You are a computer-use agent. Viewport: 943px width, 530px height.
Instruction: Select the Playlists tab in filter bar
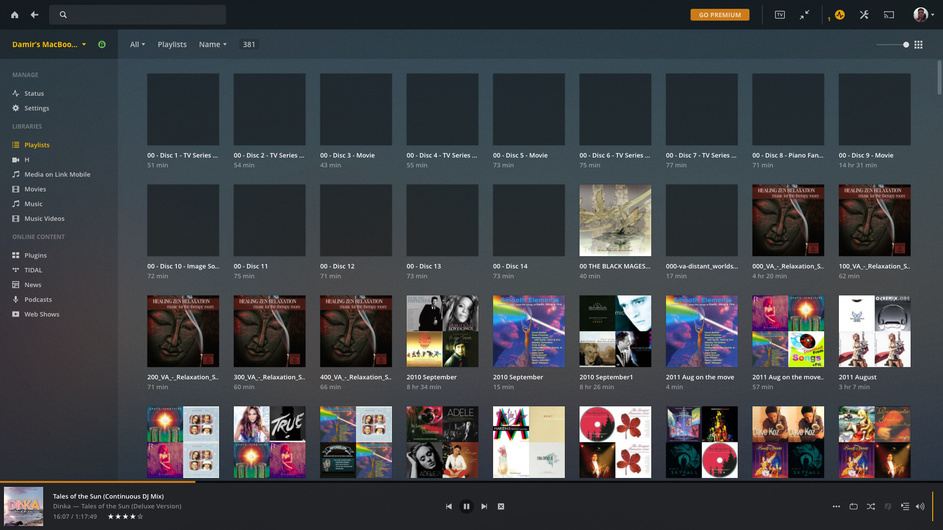[172, 45]
